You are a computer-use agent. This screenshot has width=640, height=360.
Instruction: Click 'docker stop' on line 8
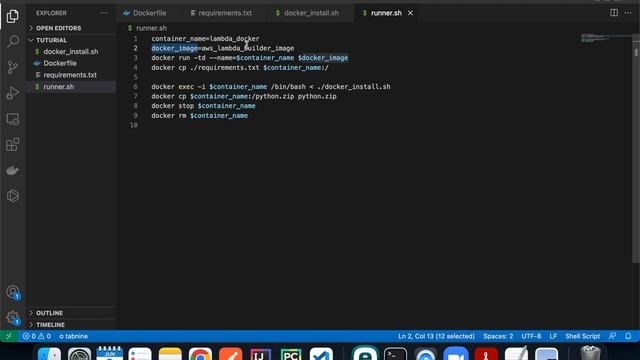[173, 106]
